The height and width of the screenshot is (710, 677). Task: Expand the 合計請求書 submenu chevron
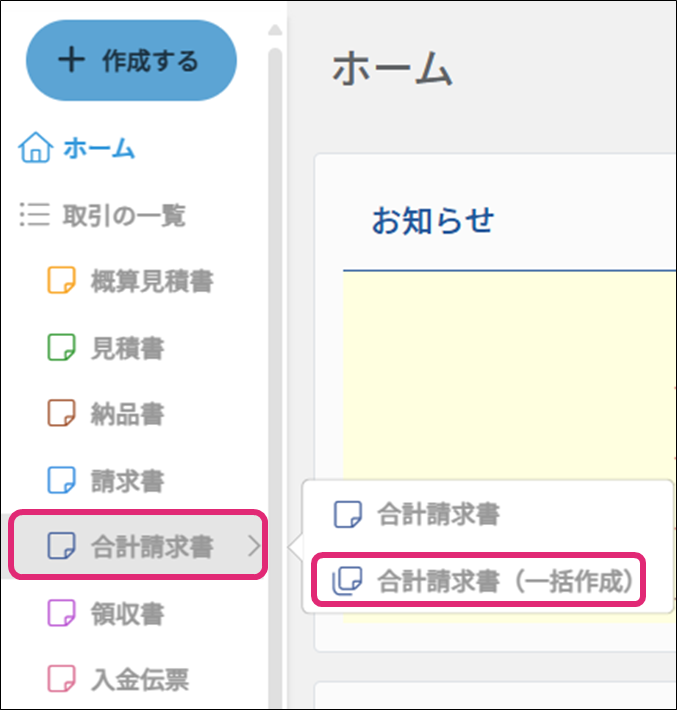[x=253, y=546]
